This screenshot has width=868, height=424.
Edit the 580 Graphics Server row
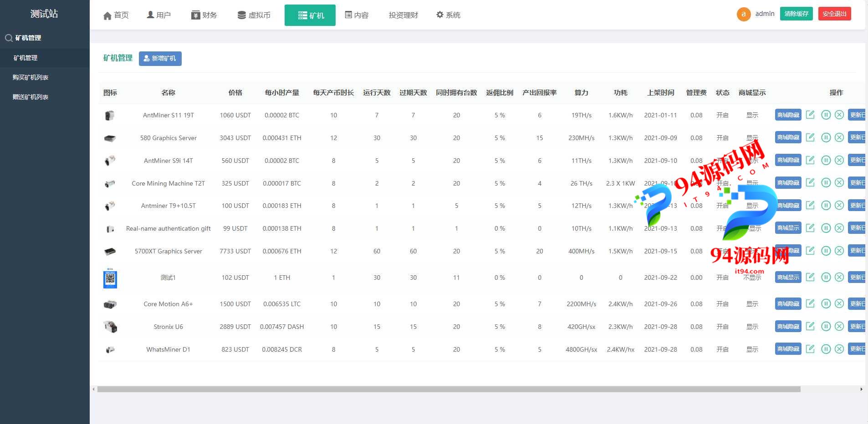[x=810, y=137]
